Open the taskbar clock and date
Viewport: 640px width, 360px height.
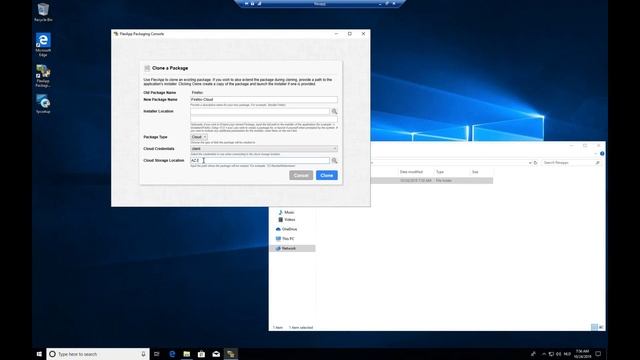[x=582, y=354]
